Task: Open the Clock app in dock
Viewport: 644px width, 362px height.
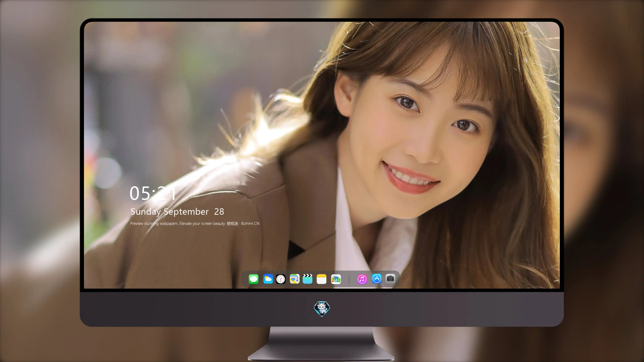Action: [x=281, y=279]
